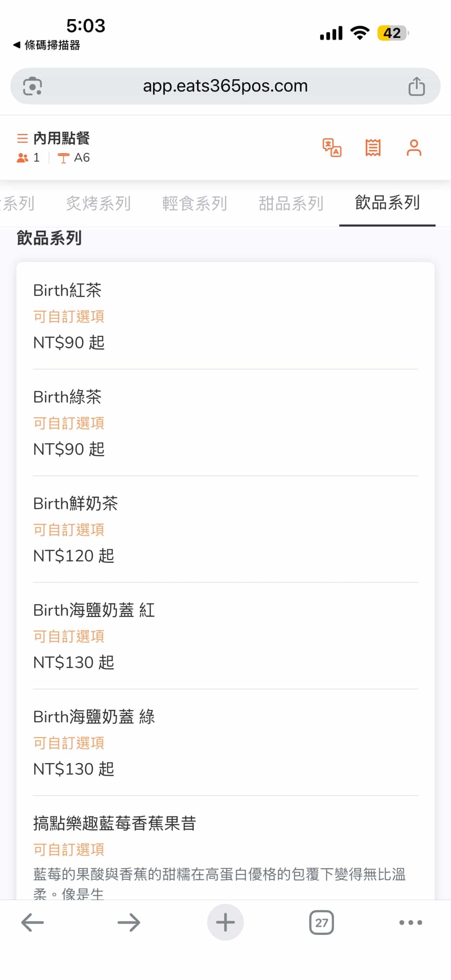The width and height of the screenshot is (451, 980).
Task: Tap the app.eats365pos.com address field
Action: (x=225, y=86)
